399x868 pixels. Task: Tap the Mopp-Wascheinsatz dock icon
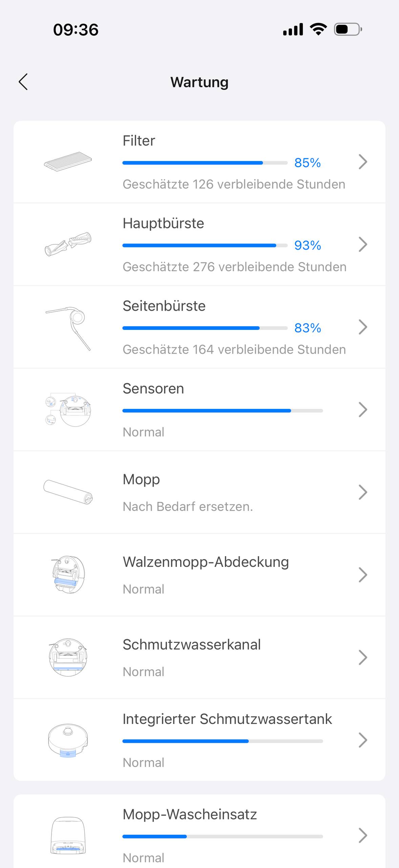point(68,835)
